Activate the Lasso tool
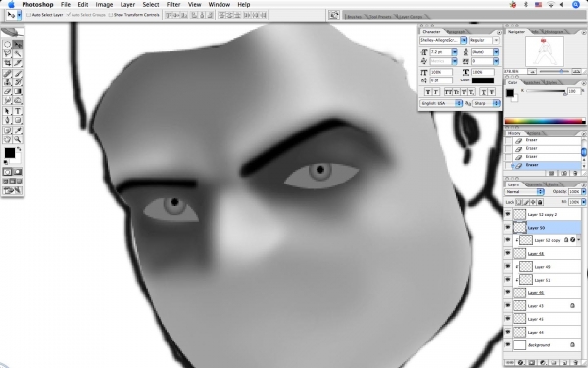Image resolution: width=588 pixels, height=368 pixels. pyautogui.click(x=8, y=54)
